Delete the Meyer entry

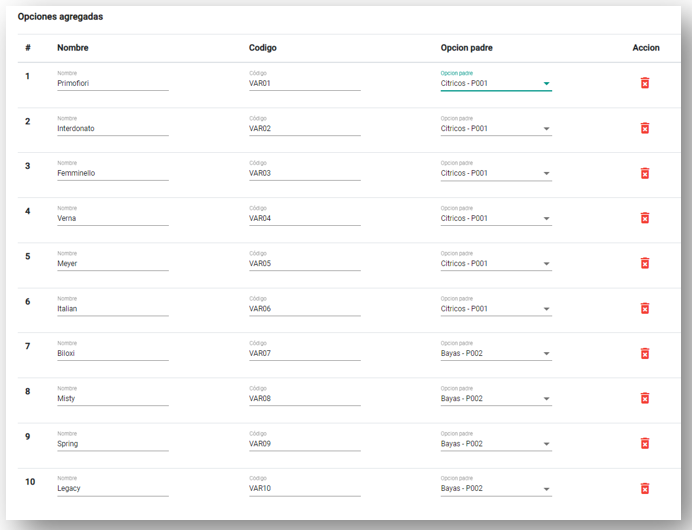pos(645,263)
